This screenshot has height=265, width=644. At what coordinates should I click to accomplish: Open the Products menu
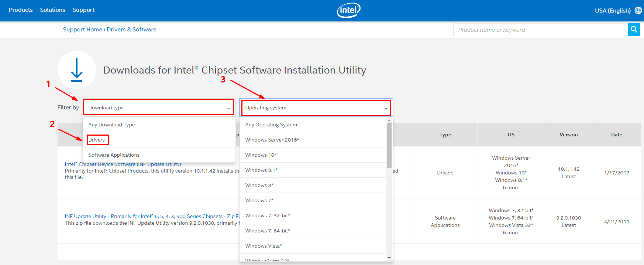(x=21, y=10)
